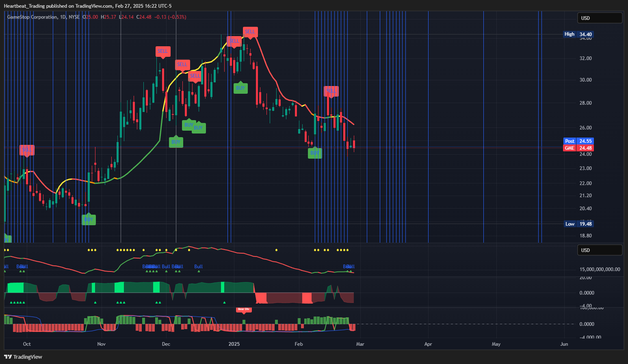Screen dimensions: 628x364
Task: Click the 30.00 price axis label
Action: coord(586,80)
